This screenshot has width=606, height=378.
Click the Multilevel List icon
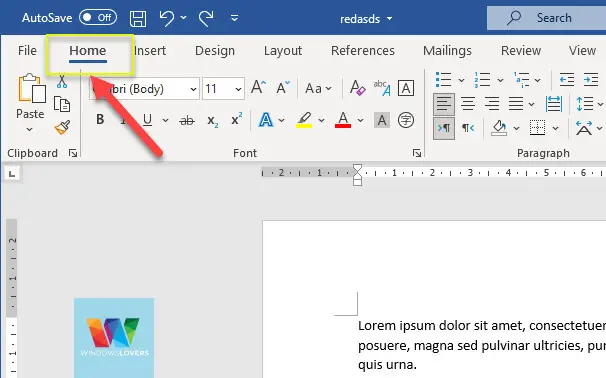[521, 80]
